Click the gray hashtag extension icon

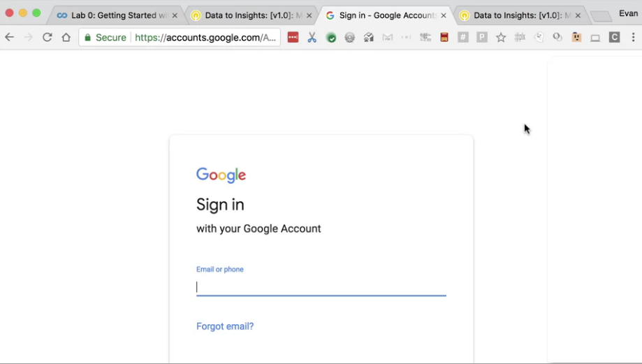[463, 37]
